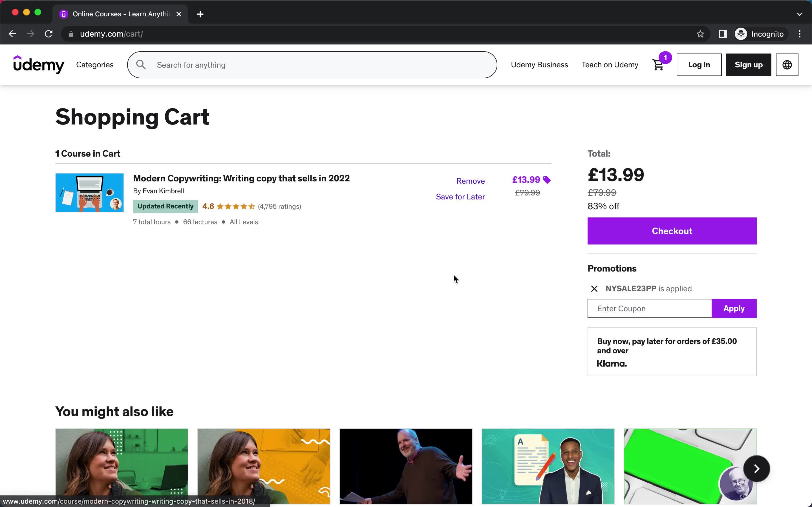Viewport: 812px width, 507px height.
Task: Click the back navigation arrow icon
Action: [x=13, y=34]
